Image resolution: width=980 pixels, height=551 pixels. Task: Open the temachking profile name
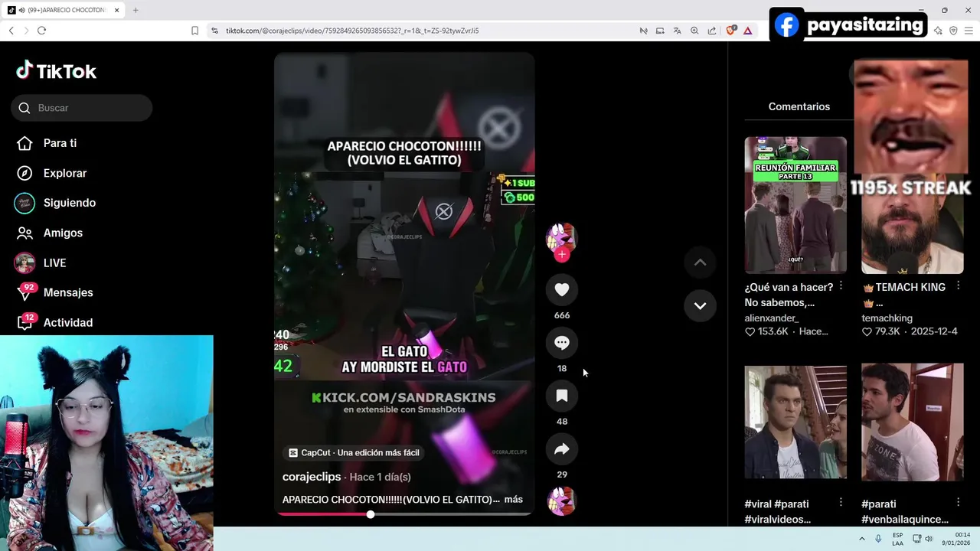(x=887, y=318)
